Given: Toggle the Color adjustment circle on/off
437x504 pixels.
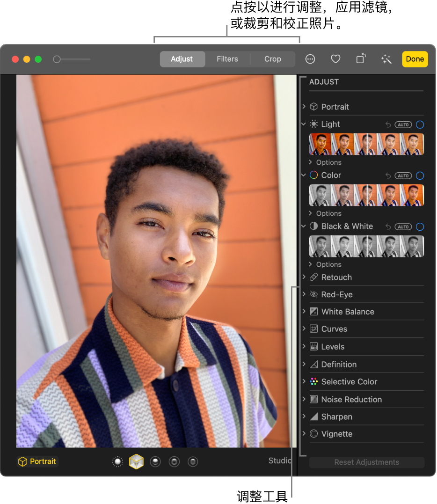Looking at the screenshot, I should (x=420, y=176).
